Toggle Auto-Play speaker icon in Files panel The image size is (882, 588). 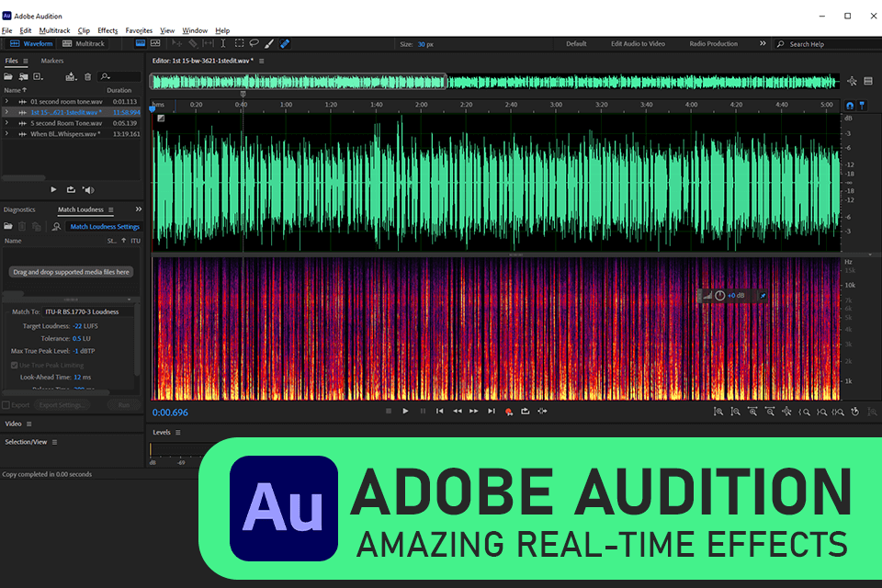[88, 189]
